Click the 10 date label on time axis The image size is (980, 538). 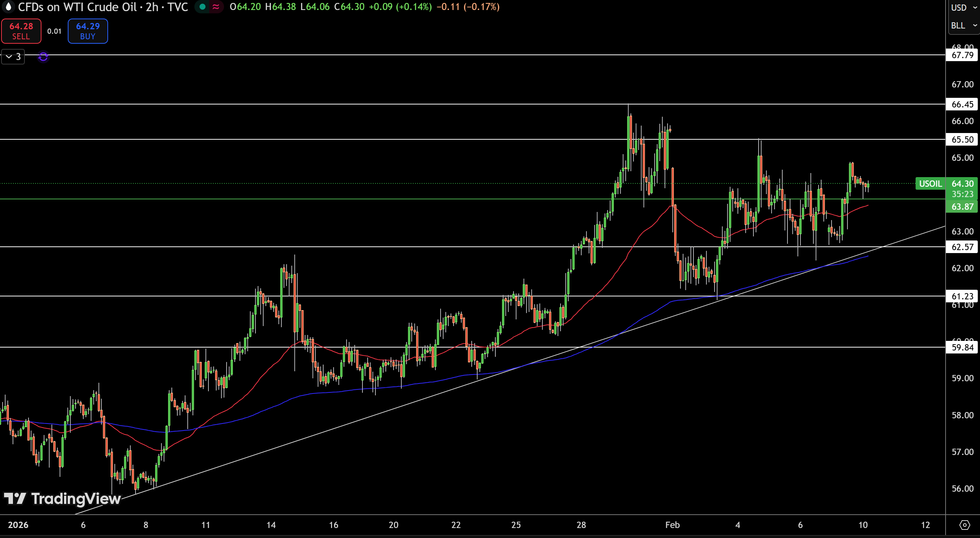pyautogui.click(x=863, y=525)
